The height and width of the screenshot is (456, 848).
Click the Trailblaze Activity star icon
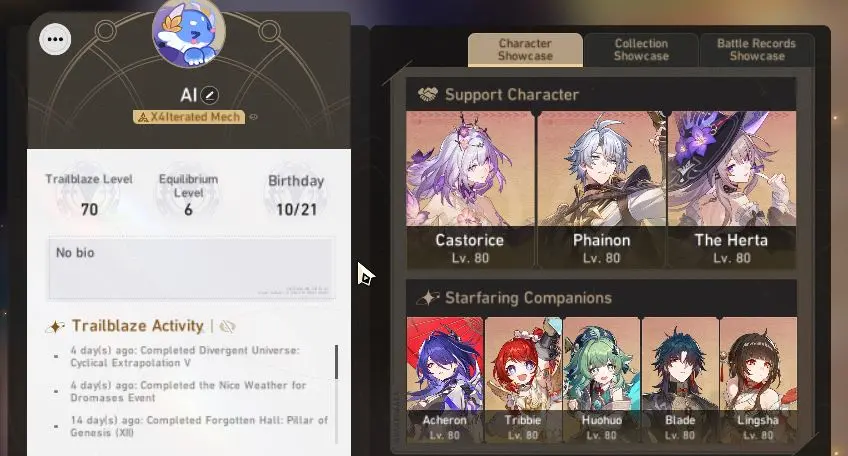coord(55,326)
